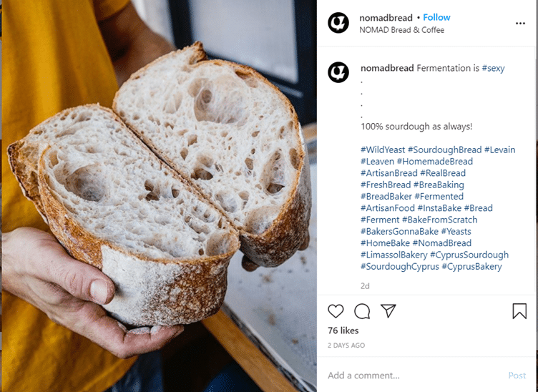Follow the nomadbread account

coord(436,17)
